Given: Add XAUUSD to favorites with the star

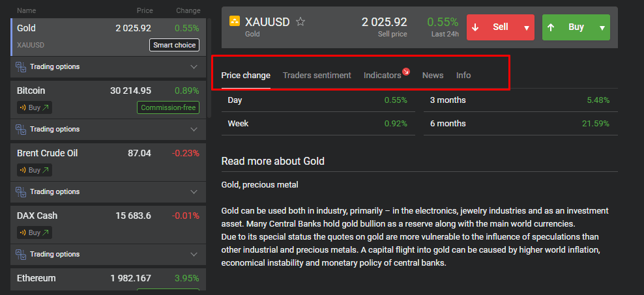Looking at the screenshot, I should [x=300, y=21].
